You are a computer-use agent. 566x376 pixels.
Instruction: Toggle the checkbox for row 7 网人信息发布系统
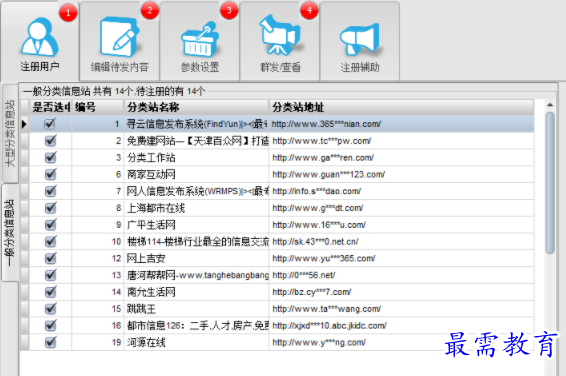tap(50, 191)
